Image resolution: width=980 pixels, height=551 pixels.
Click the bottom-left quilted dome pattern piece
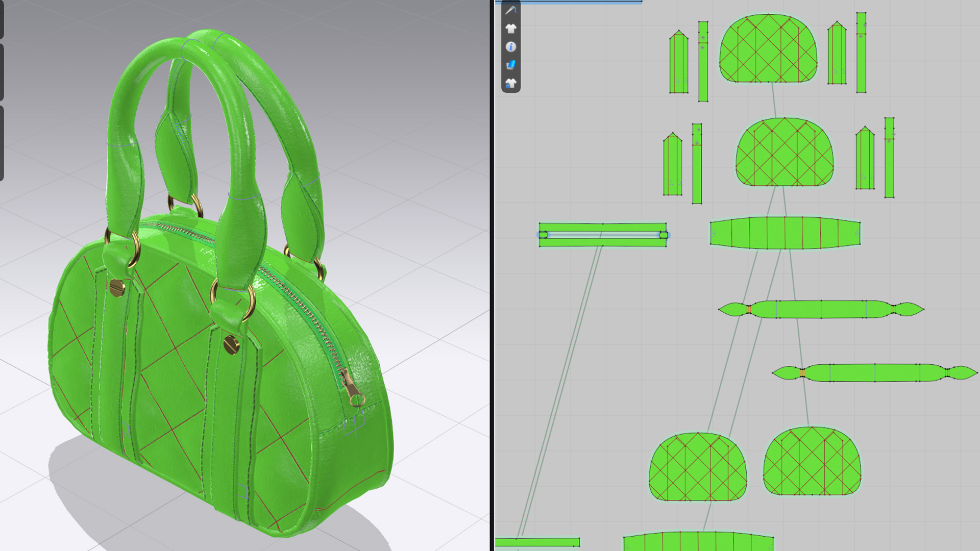pos(698,468)
